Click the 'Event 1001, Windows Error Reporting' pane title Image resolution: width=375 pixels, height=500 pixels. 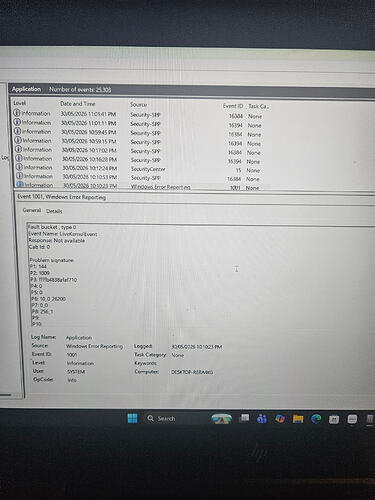coord(62,197)
